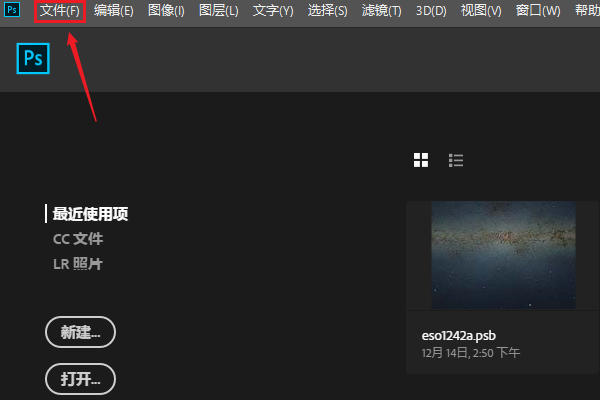Click the 新建... button
This screenshot has height=400, width=600.
pos(80,332)
